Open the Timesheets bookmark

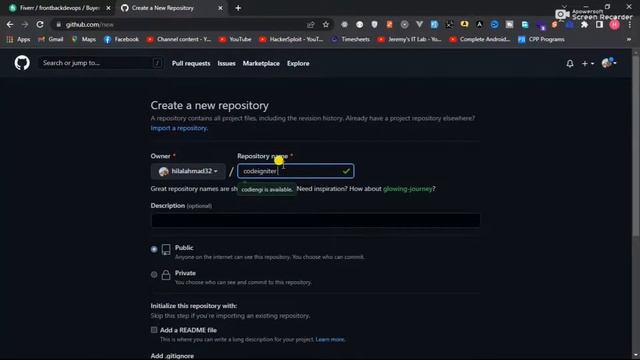click(x=350, y=39)
